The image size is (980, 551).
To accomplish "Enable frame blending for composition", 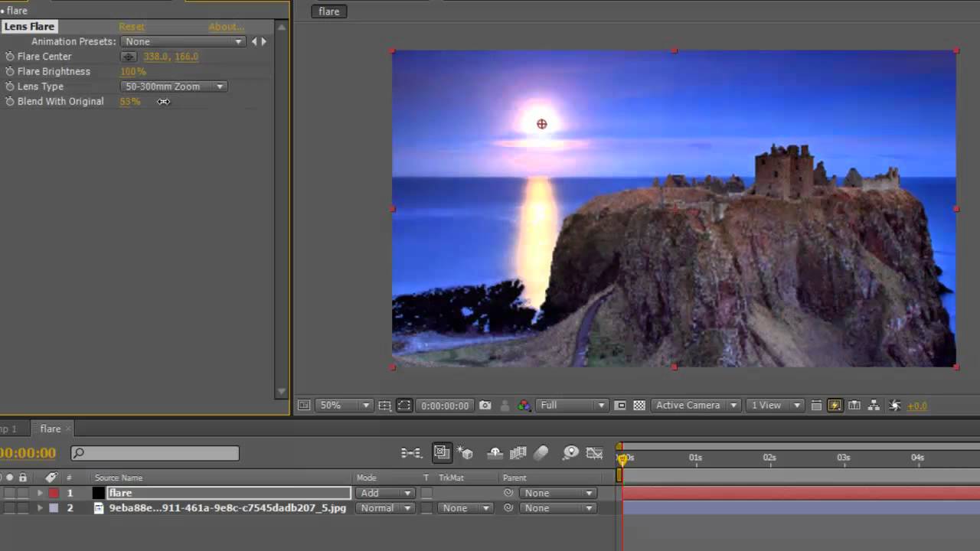I will pos(518,453).
